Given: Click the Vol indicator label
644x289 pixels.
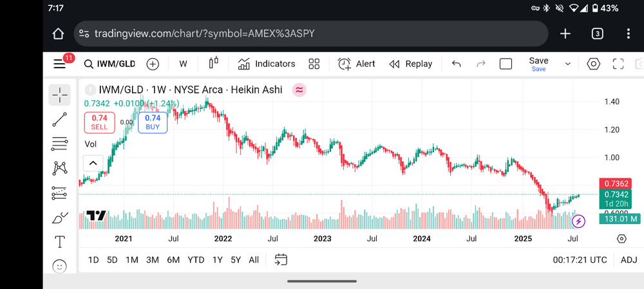Looking at the screenshot, I should coord(90,144).
